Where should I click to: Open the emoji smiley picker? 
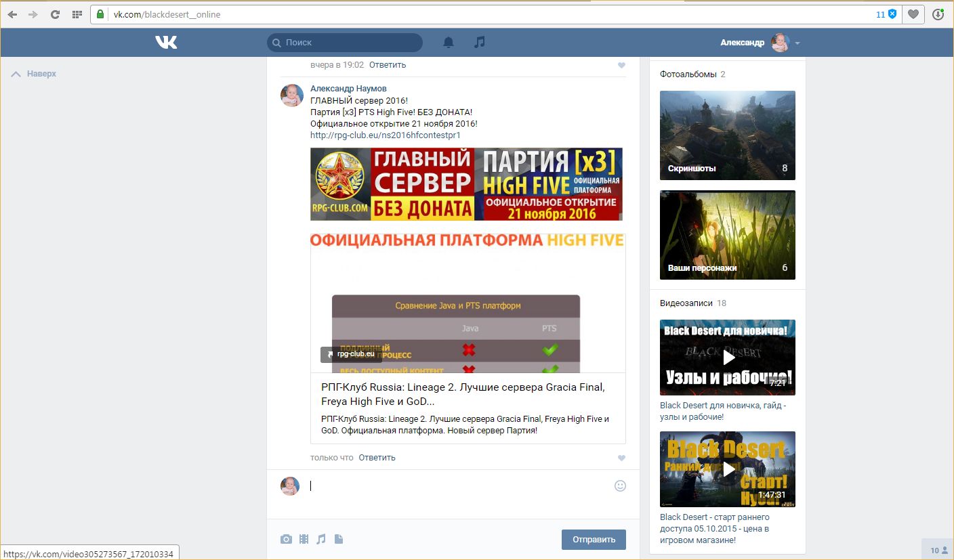click(x=619, y=486)
